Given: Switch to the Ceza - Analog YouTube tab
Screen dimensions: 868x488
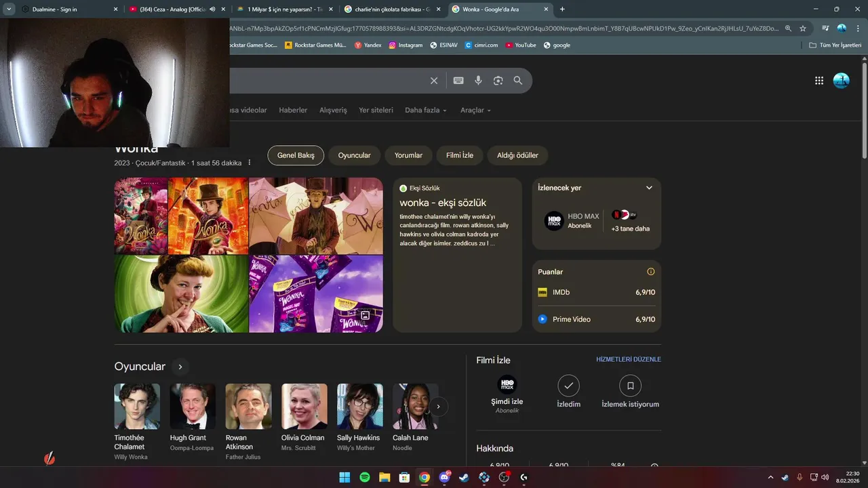Looking at the screenshot, I should point(176,9).
